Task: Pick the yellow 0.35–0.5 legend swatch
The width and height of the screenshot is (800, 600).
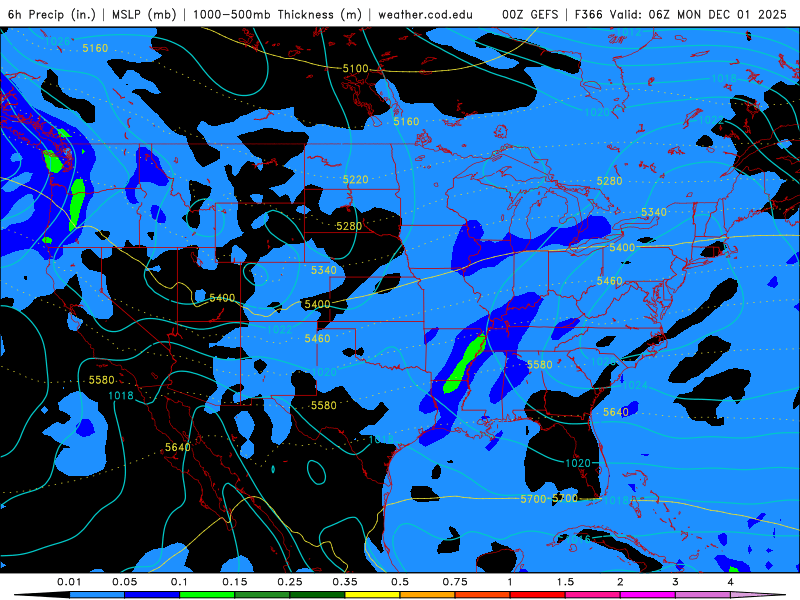Action: click(x=372, y=595)
